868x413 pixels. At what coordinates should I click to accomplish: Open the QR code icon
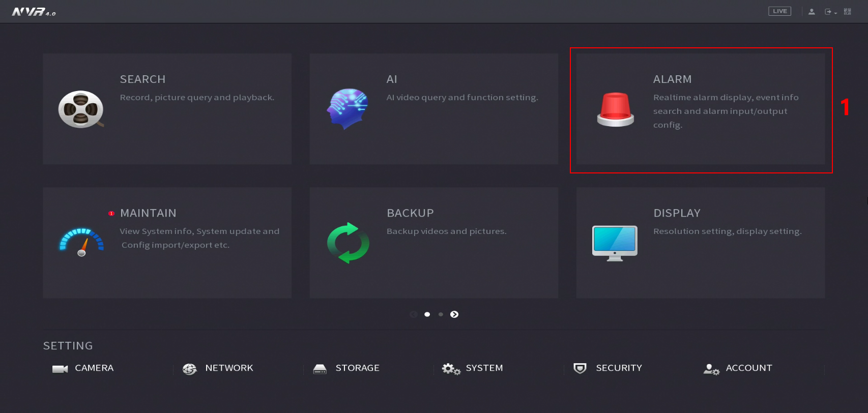point(847,12)
